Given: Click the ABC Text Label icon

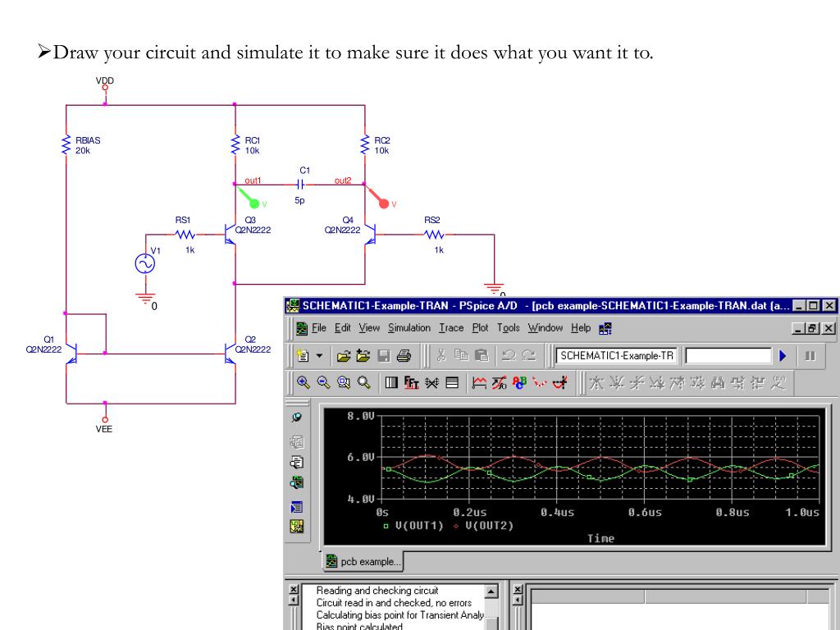Looking at the screenshot, I should [519, 382].
